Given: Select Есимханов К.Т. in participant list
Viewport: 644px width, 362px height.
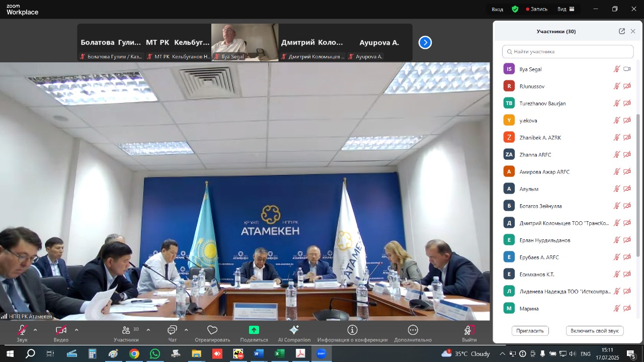Looking at the screenshot, I should click(568, 275).
